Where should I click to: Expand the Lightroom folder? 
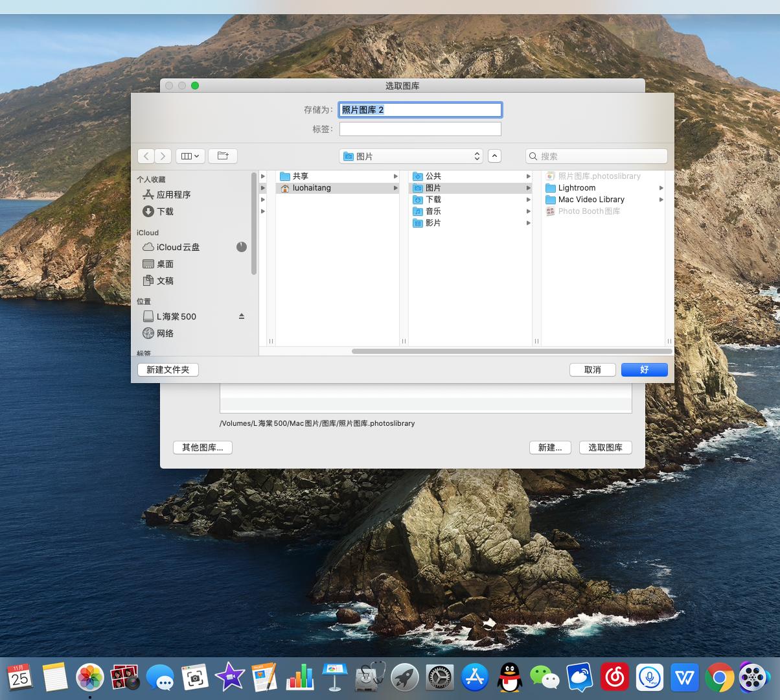[661, 188]
